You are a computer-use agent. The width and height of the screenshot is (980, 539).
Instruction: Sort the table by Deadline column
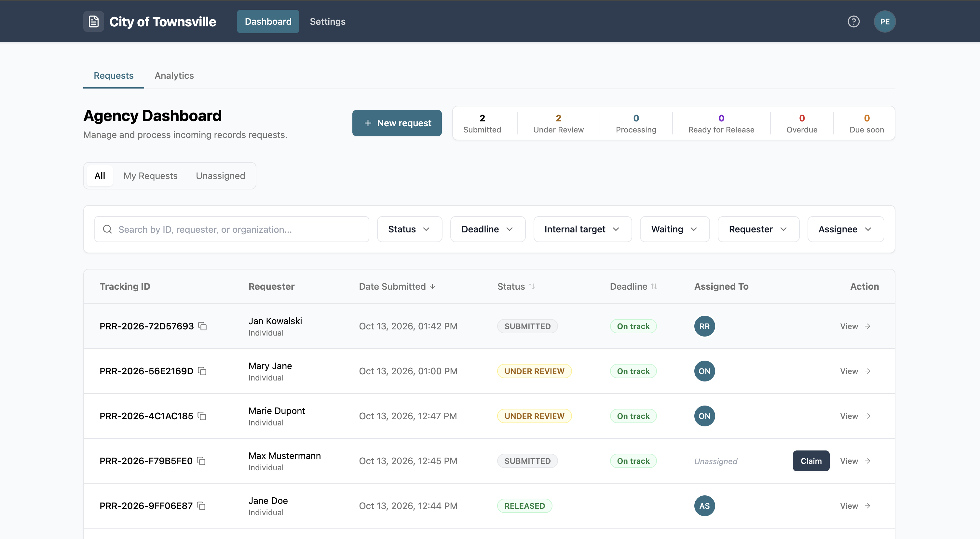click(633, 287)
